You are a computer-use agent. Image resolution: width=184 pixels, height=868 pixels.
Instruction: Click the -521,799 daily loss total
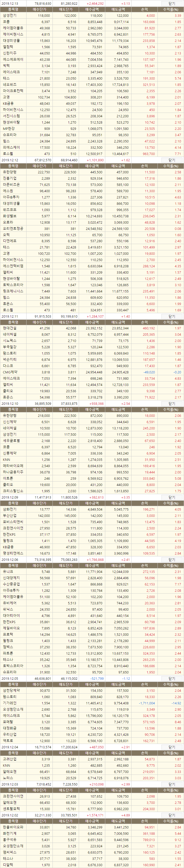point(97,678)
